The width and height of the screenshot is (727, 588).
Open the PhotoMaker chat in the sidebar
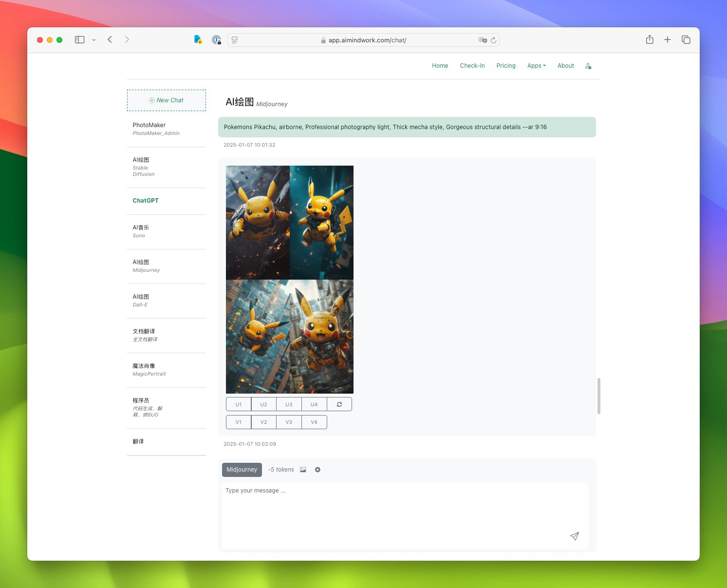pyautogui.click(x=167, y=129)
